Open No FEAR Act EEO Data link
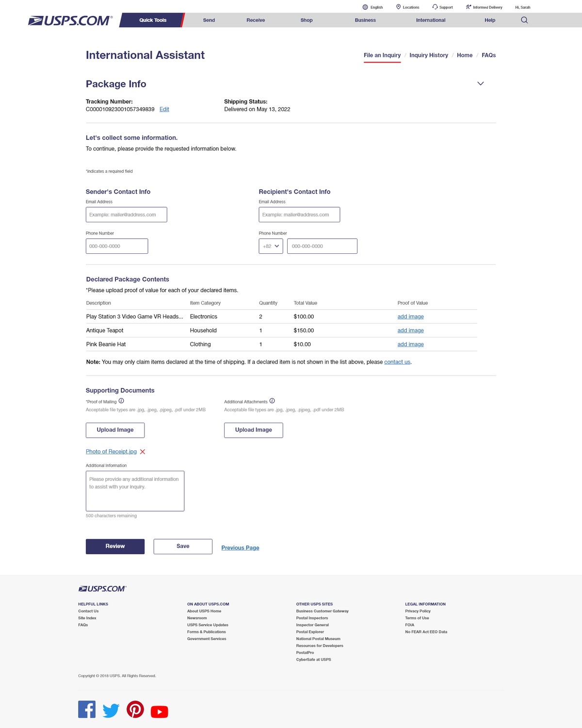The width and height of the screenshot is (582, 728). click(426, 632)
